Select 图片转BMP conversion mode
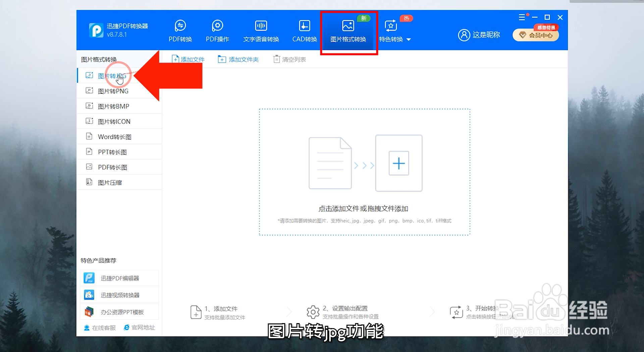This screenshot has height=352, width=644. click(113, 106)
